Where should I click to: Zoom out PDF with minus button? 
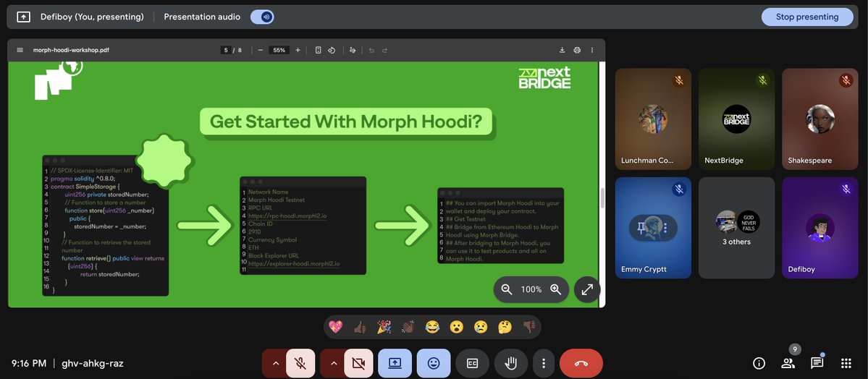tap(260, 50)
